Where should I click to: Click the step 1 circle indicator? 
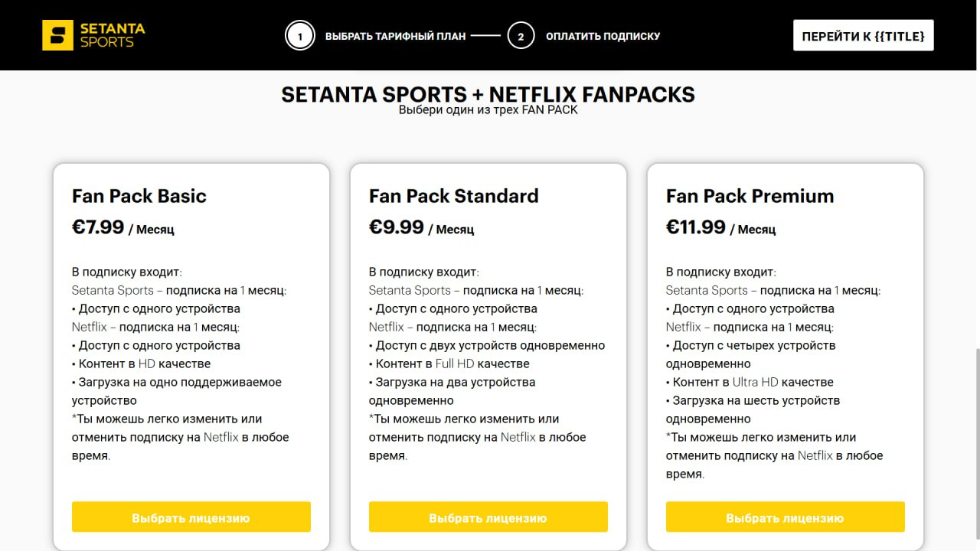point(300,36)
